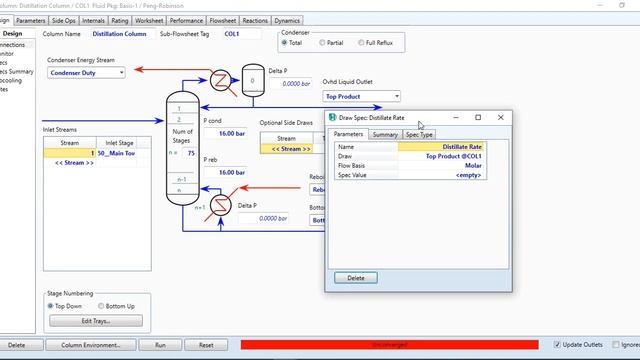Click the Flow Basis cell Molar
The image size is (640, 360).
(x=442, y=166)
